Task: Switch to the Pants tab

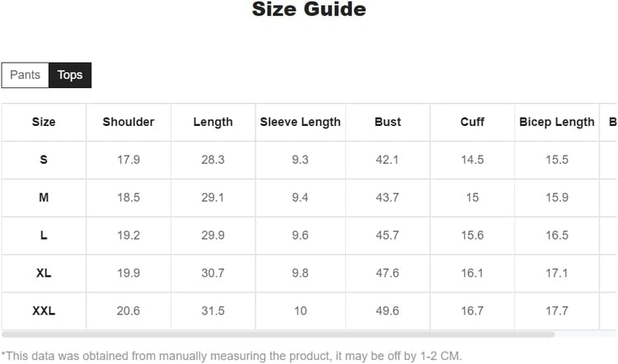Action: click(25, 75)
